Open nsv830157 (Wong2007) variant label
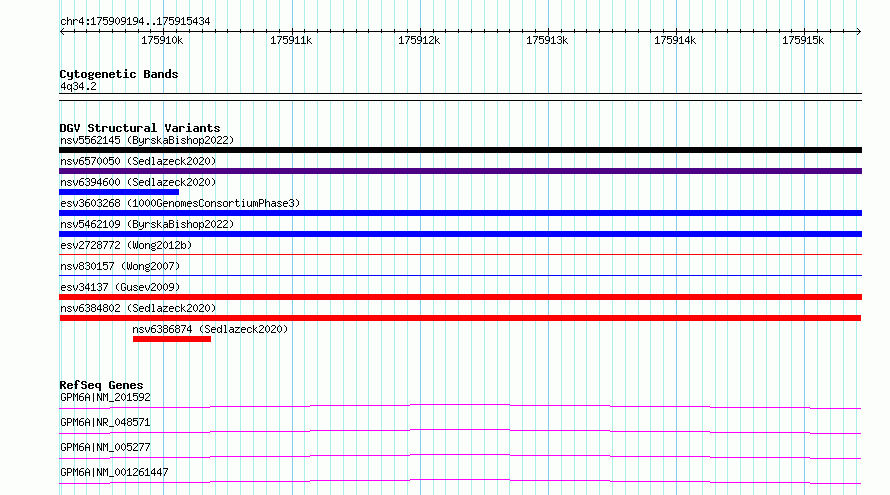Image resolution: width=890 pixels, height=495 pixels. coord(120,266)
